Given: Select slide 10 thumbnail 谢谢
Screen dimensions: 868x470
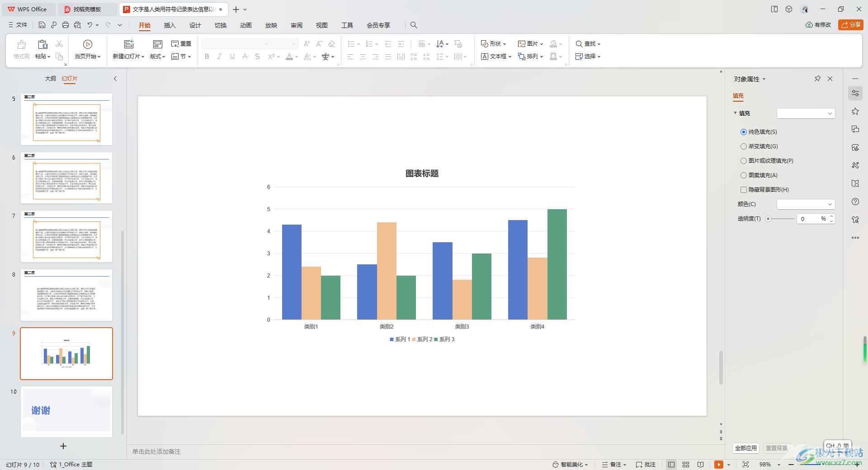Looking at the screenshot, I should point(66,411).
